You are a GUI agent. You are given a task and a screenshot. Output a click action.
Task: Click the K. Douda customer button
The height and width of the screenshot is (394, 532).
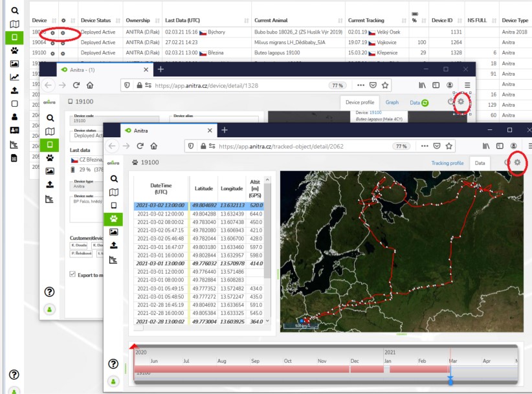click(79, 245)
